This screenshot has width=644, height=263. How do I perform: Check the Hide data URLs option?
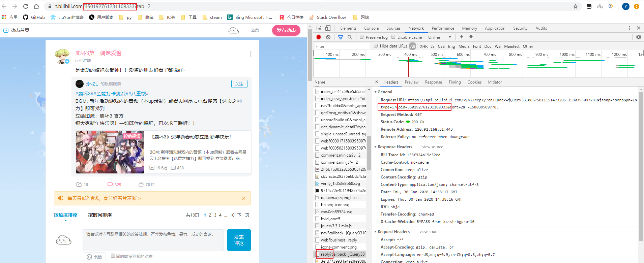pos(376,46)
